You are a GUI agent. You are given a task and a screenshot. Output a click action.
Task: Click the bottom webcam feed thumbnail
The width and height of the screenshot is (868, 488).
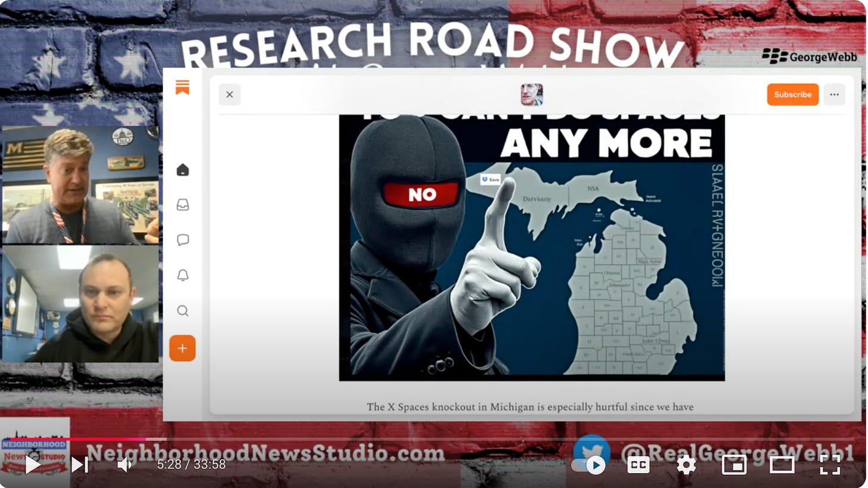pyautogui.click(x=80, y=304)
